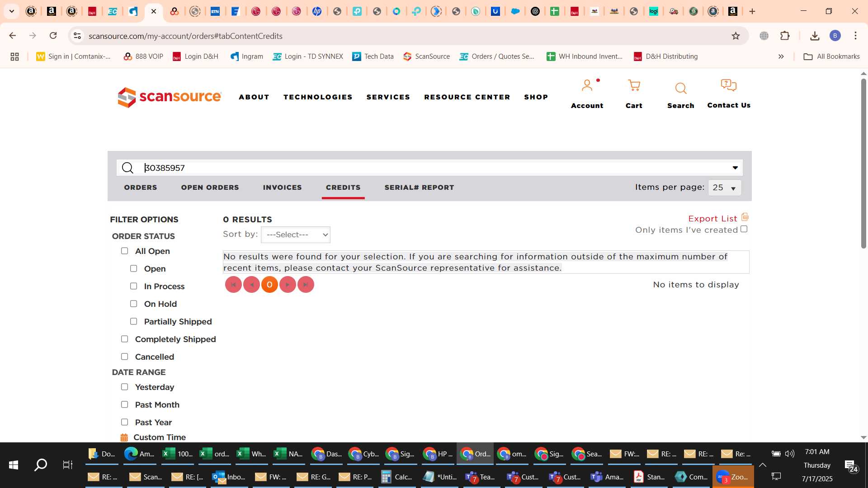The width and height of the screenshot is (868, 488).
Task: Open the Chrome downloads icon
Action: click(815, 36)
